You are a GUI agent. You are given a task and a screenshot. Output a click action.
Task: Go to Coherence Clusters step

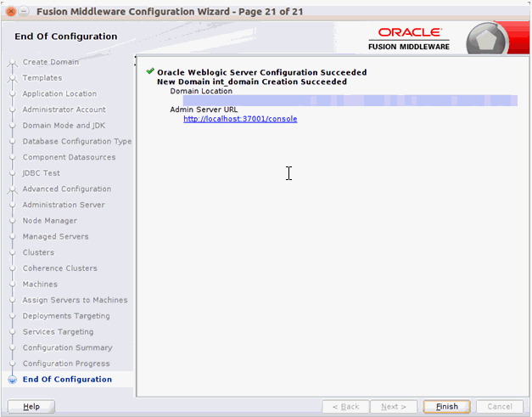(59, 268)
